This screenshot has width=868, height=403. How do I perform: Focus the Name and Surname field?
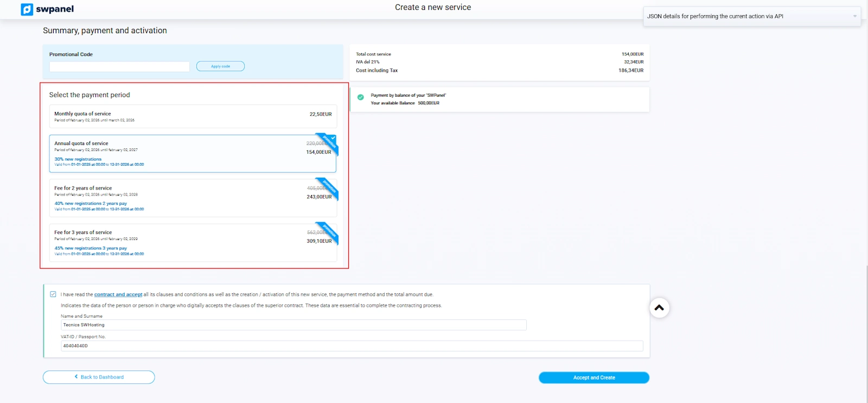tap(293, 325)
